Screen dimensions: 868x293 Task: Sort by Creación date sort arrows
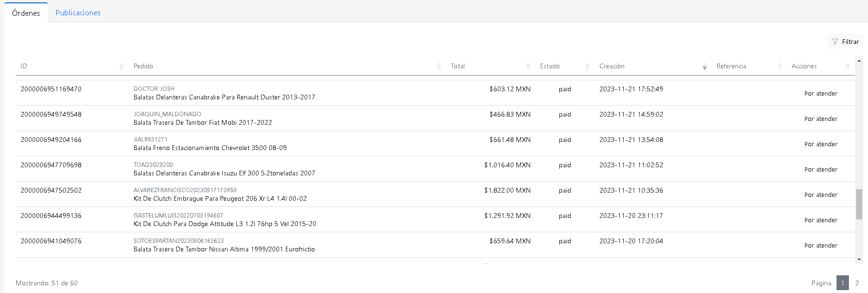[x=704, y=66]
